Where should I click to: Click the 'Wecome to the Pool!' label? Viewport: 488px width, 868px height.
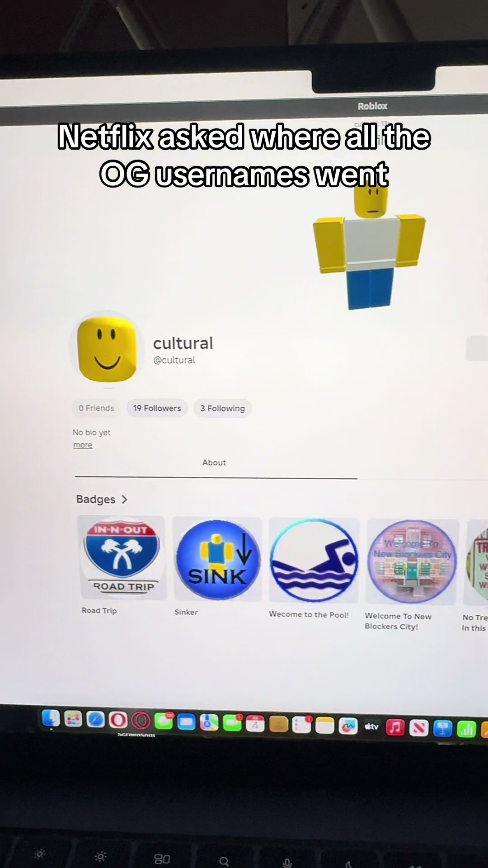309,614
